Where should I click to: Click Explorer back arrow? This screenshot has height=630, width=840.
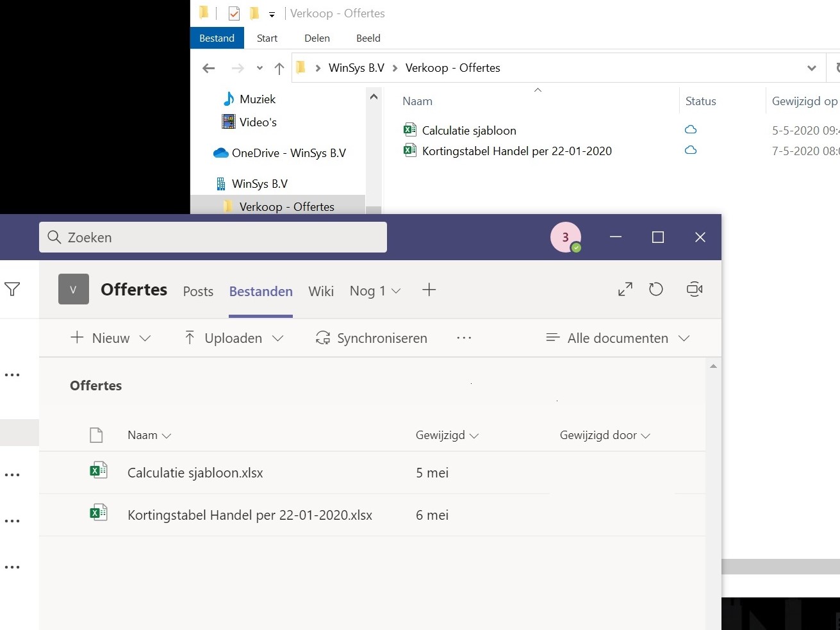tap(208, 68)
